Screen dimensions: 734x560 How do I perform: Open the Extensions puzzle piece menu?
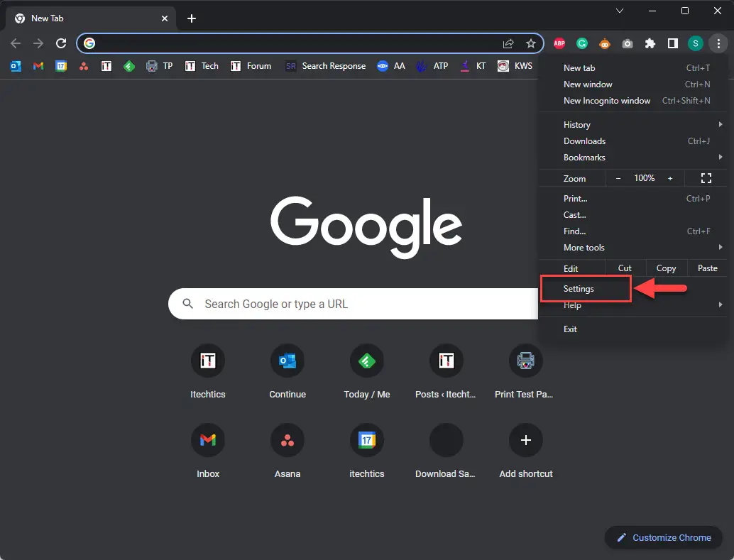click(650, 43)
